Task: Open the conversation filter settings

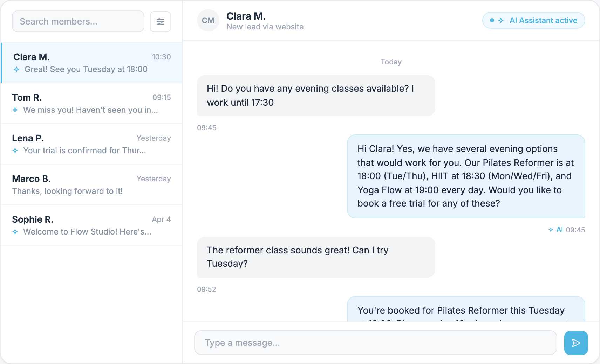Action: click(161, 21)
